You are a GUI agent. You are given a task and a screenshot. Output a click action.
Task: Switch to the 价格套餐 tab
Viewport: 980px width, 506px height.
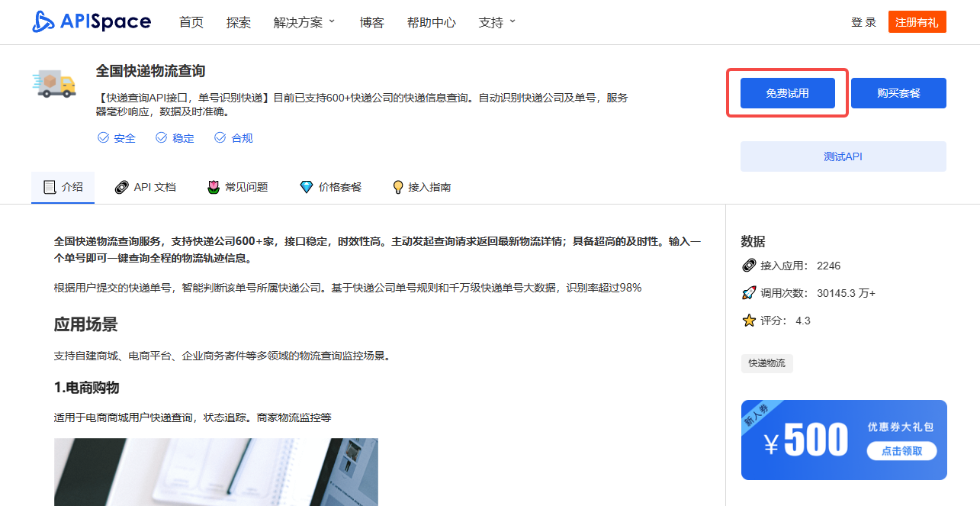[x=331, y=187]
